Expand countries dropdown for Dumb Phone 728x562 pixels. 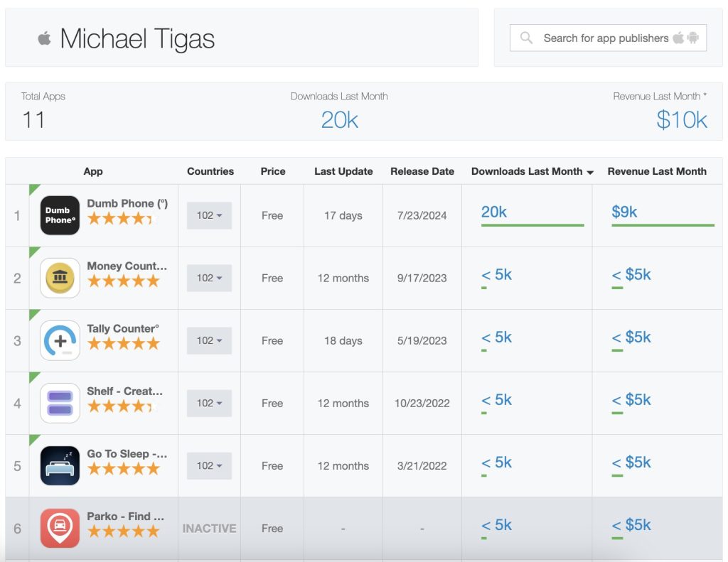209,215
